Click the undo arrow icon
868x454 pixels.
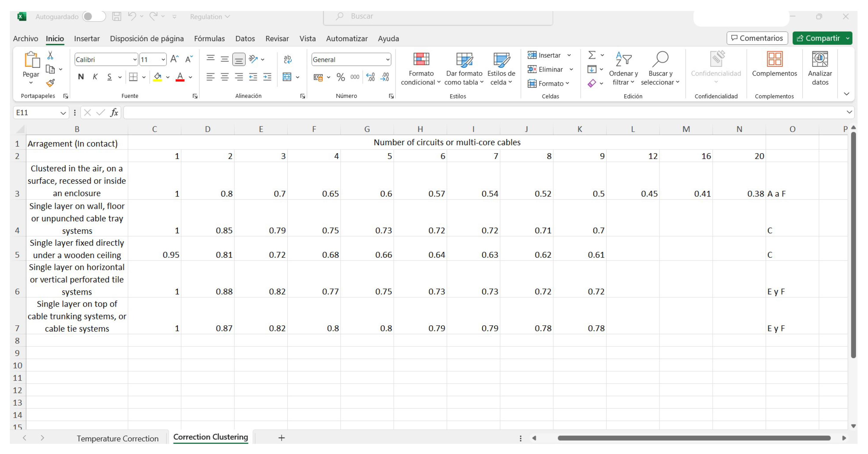click(x=132, y=16)
